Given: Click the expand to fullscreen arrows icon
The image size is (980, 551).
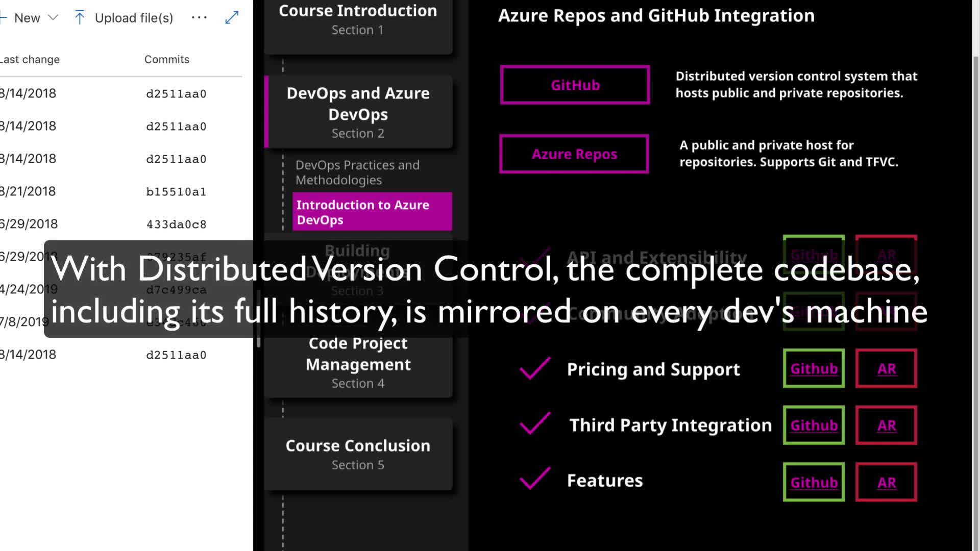Looking at the screenshot, I should coord(232,18).
